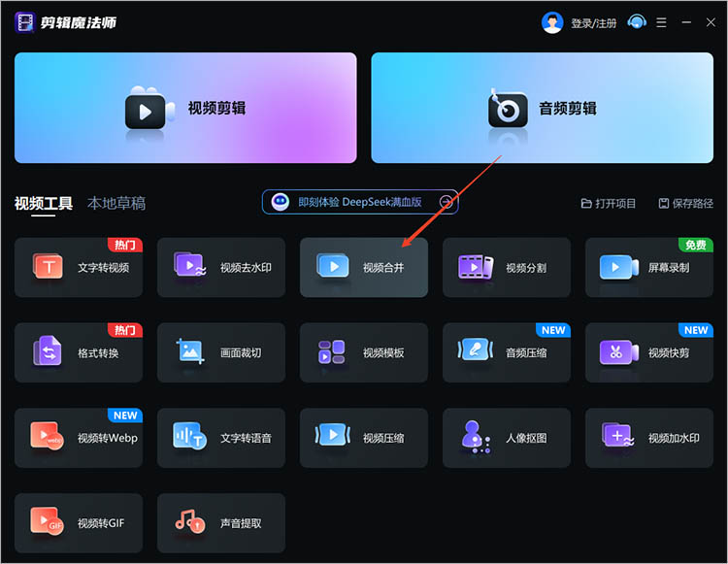
Task: Choose the 画面裁切 frame crop tool
Action: [x=221, y=352]
